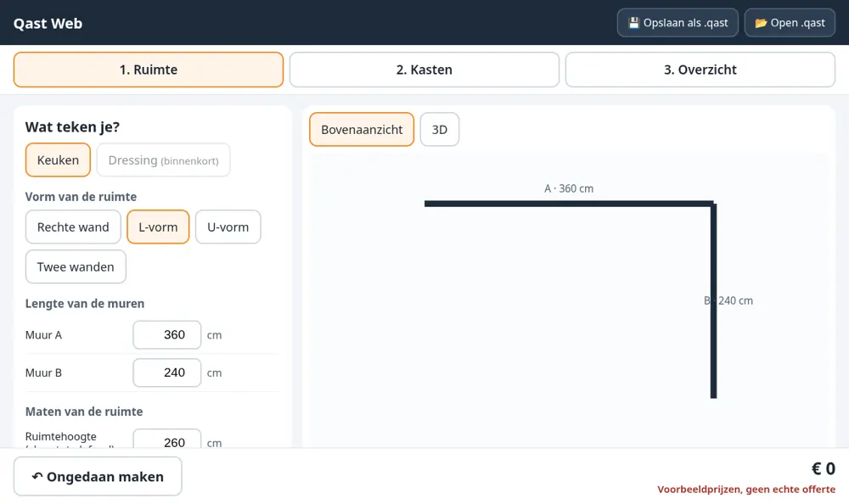Click the Voorbeeldprijzen, geen echte offerte notice
This screenshot has width=849, height=504.
746,490
